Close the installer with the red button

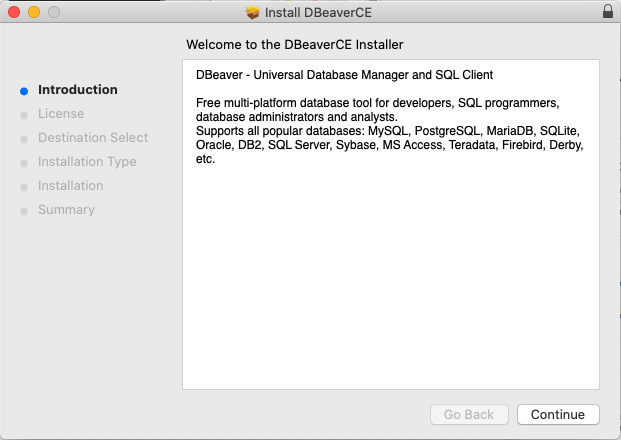click(14, 12)
